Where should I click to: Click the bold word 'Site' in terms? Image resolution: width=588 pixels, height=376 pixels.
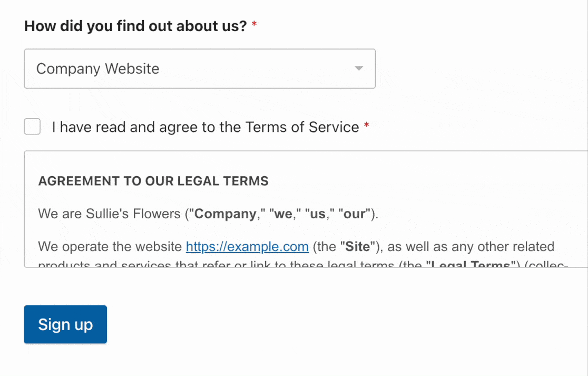[357, 247]
